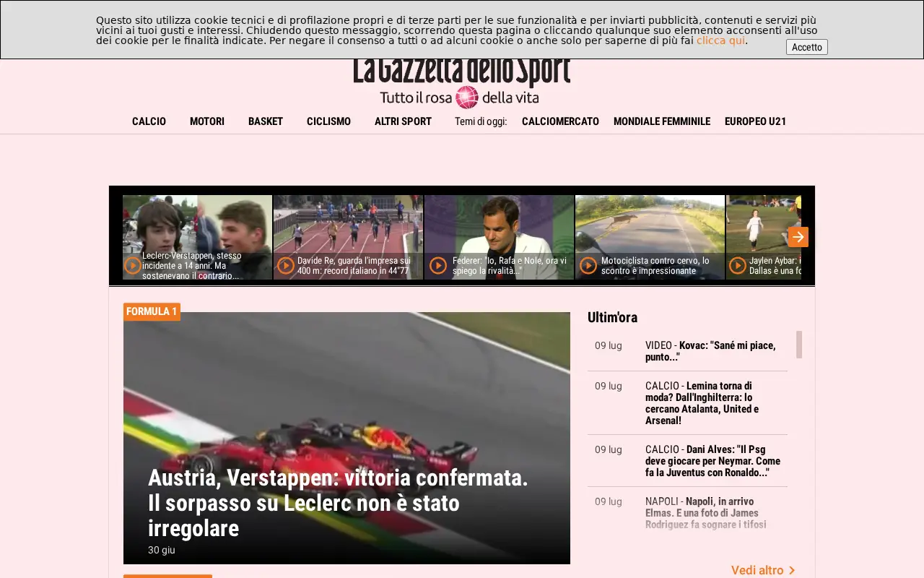
Task: Open the Basket section
Action: point(266,121)
